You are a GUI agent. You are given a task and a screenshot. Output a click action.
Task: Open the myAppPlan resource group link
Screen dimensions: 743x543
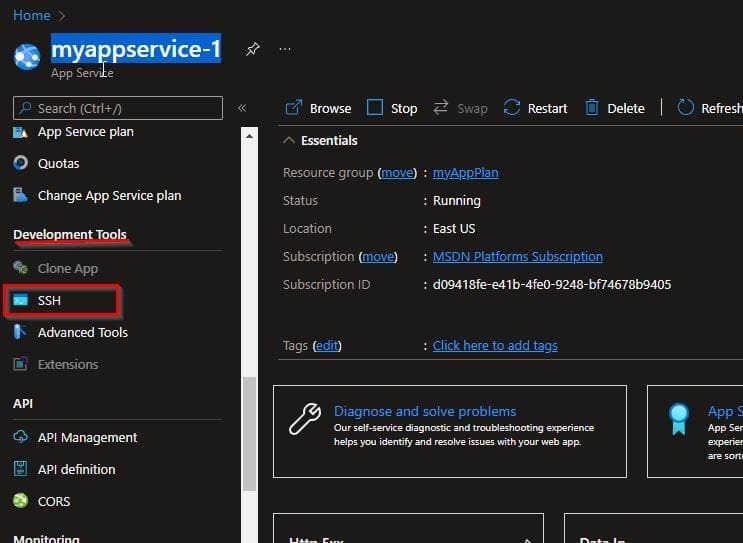465,173
